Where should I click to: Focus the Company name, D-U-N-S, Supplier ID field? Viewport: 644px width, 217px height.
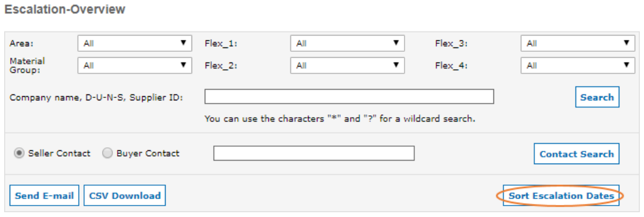[349, 97]
